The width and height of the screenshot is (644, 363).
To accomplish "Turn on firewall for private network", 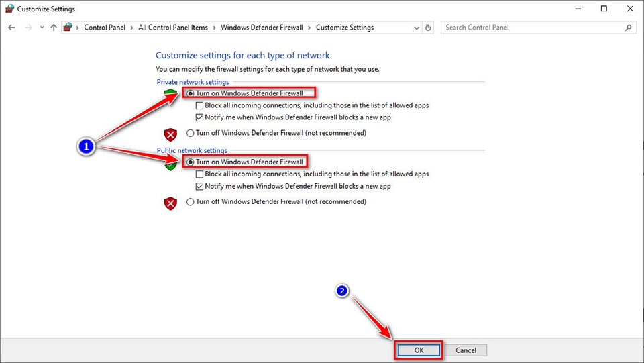I will (190, 93).
